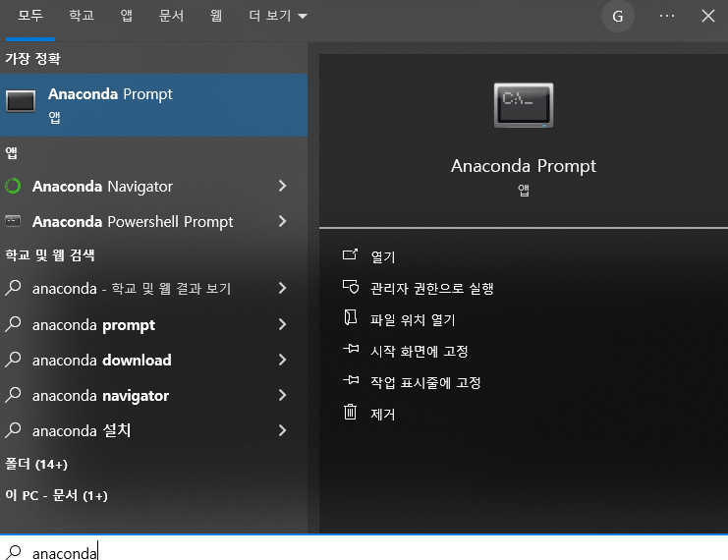Click magnifier icon beside anaconda navigator suggestion

pyautogui.click(x=13, y=395)
